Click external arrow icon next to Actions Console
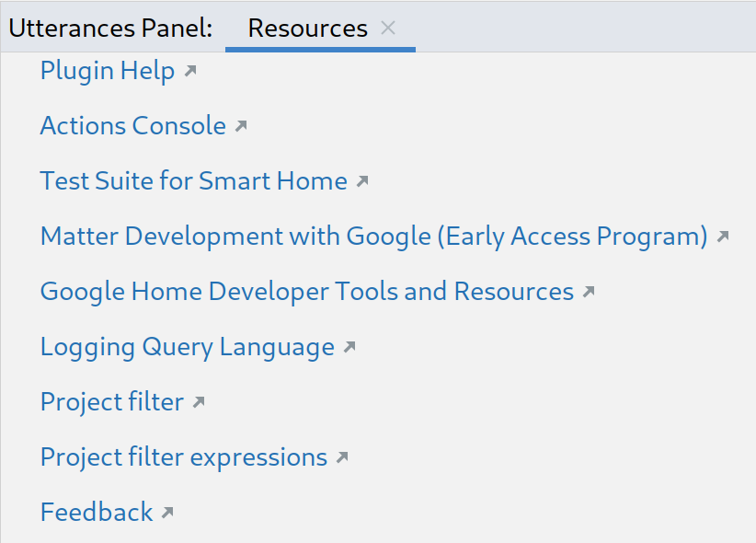This screenshot has height=543, width=756. (x=241, y=126)
